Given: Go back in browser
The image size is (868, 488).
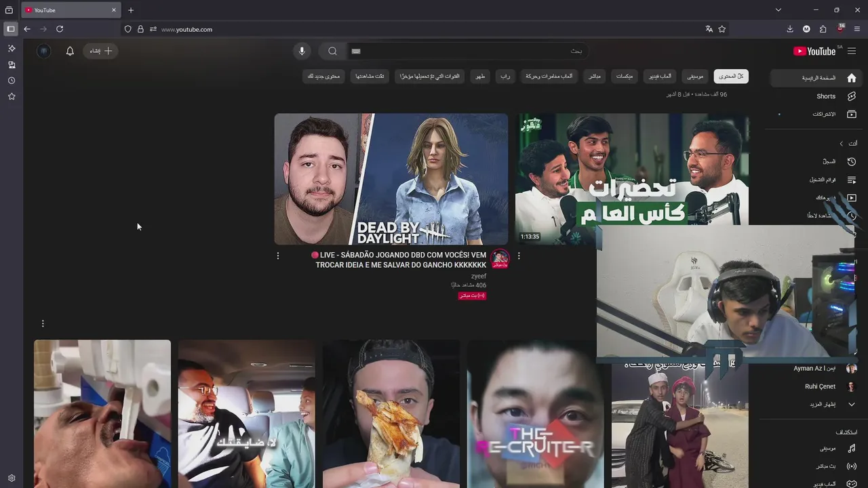Looking at the screenshot, I should coord(27,29).
